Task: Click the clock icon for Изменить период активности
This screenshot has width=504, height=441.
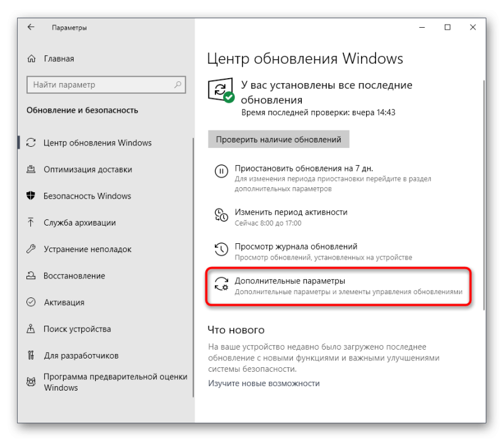Action: click(221, 215)
